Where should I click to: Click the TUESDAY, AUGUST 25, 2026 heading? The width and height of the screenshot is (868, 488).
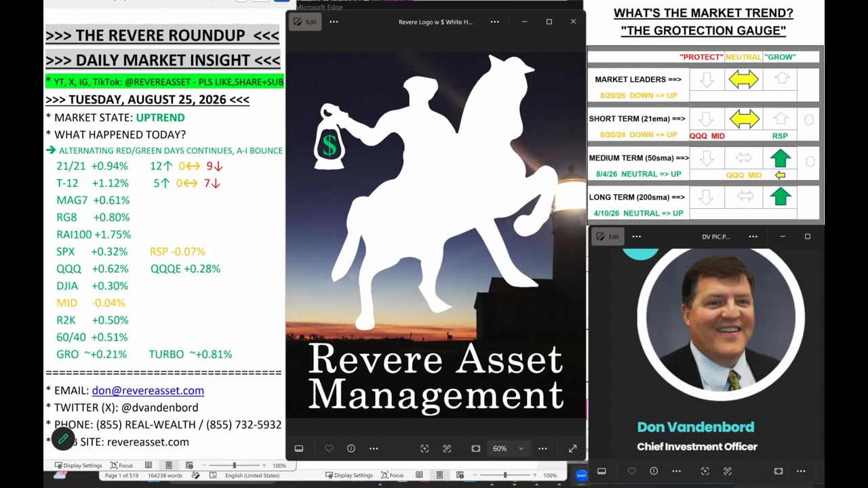(147, 100)
